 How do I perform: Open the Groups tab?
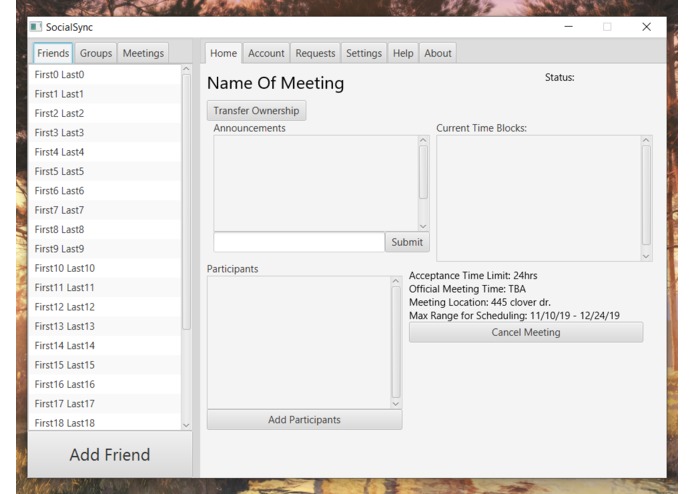(96, 53)
